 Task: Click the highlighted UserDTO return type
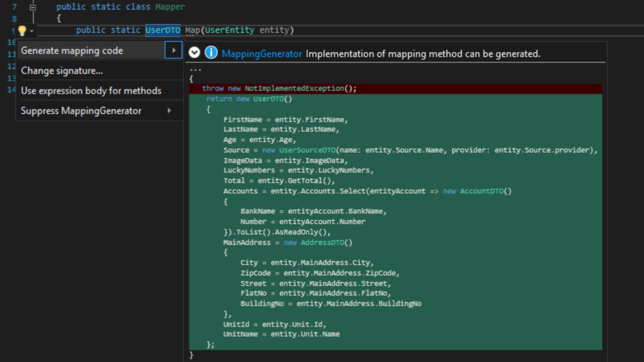coord(163,30)
